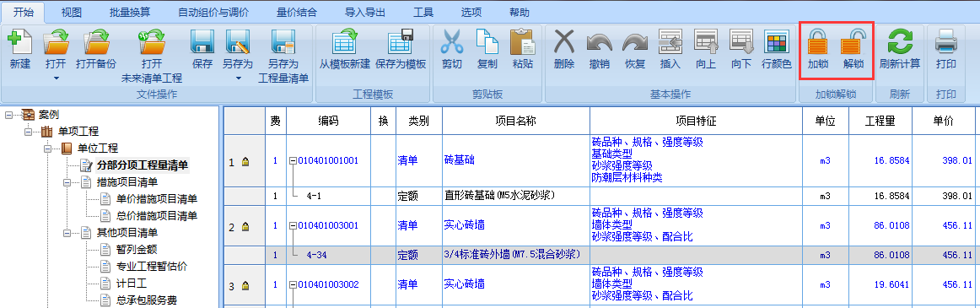Click 另存为工程量清单 icon
Image resolution: width=980 pixels, height=308 pixels.
click(x=283, y=42)
